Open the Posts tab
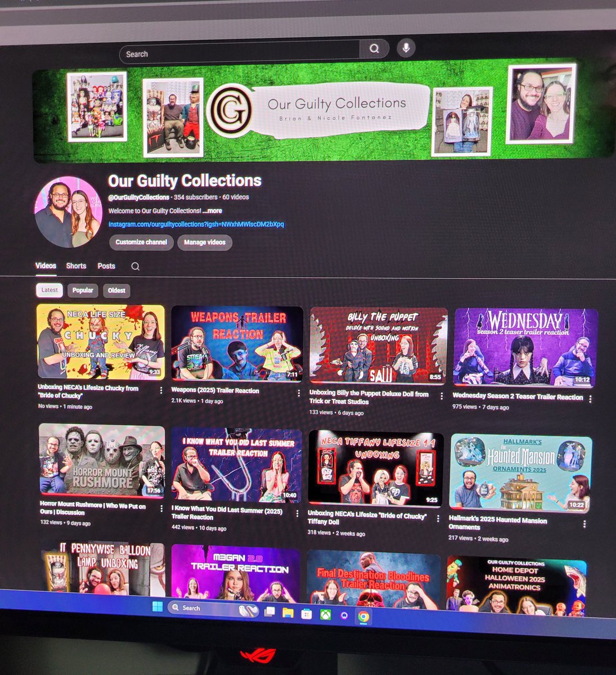Image resolution: width=616 pixels, height=675 pixels. tap(106, 265)
